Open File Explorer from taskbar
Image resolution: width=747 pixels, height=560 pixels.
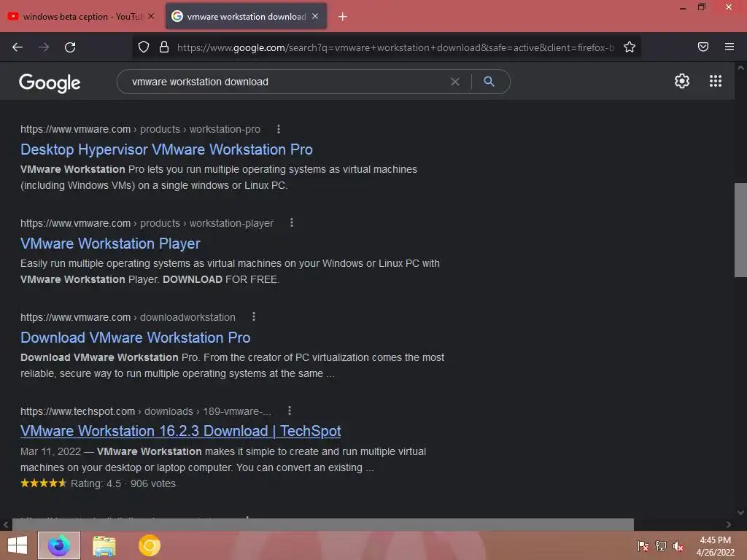click(x=104, y=545)
